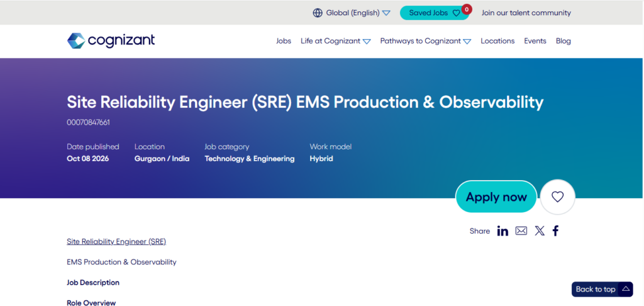Open Saved Jobs
The height and width of the screenshot is (306, 644).
[x=434, y=13]
